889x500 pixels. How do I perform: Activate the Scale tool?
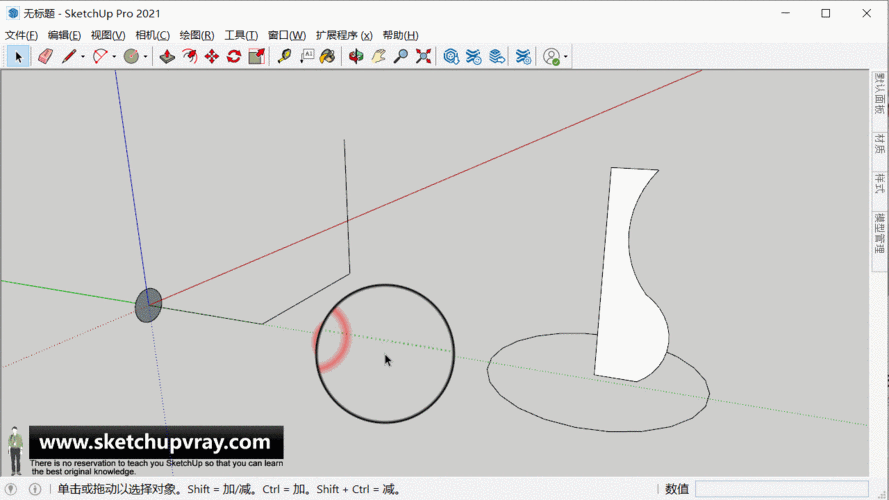pos(256,57)
